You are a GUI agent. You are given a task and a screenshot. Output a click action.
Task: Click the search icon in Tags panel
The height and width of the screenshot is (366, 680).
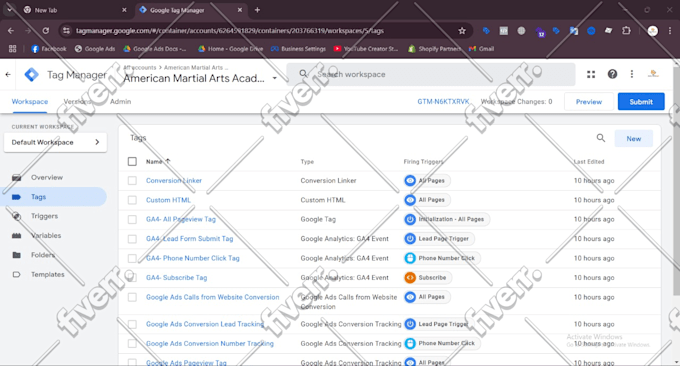coord(601,138)
